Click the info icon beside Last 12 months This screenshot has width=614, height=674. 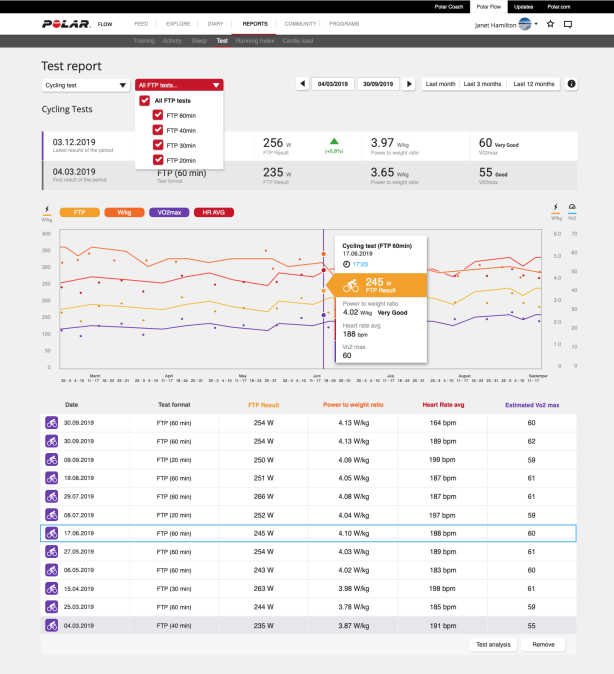coord(572,84)
